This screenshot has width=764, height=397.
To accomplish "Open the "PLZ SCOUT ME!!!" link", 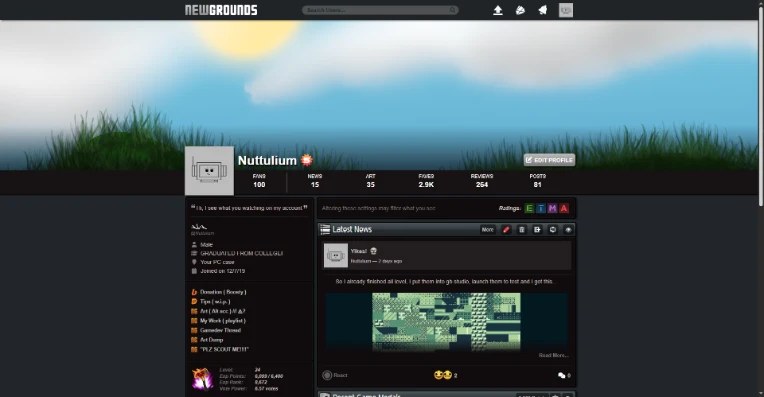I will (x=224, y=349).
